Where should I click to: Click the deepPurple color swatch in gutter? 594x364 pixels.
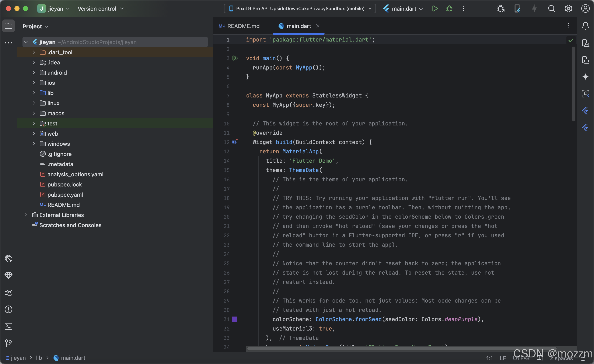[235, 319]
